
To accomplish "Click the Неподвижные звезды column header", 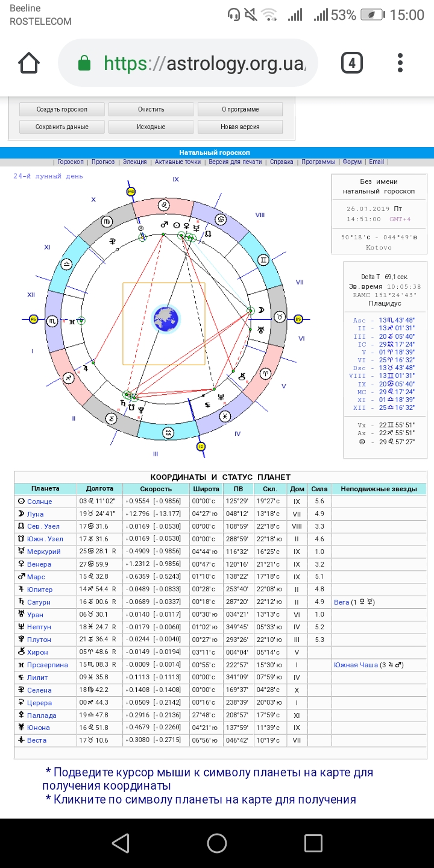I will pyautogui.click(x=379, y=489).
